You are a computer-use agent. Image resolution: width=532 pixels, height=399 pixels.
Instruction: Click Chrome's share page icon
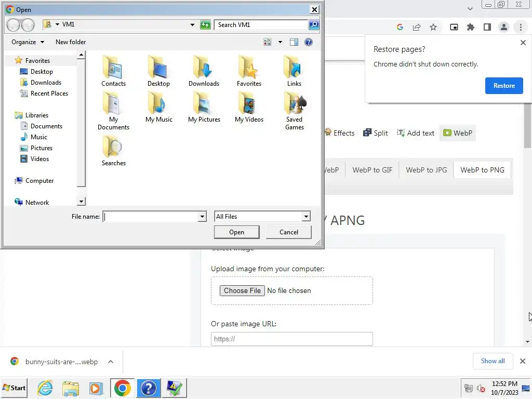[417, 27]
